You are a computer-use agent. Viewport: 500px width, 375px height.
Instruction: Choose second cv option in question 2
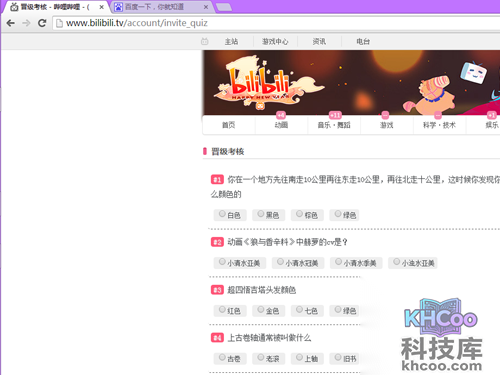click(298, 263)
